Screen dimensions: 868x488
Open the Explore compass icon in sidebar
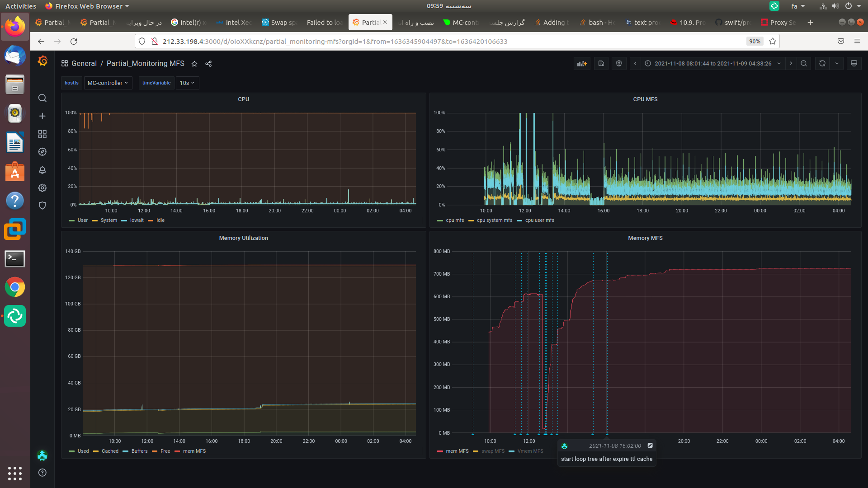(42, 152)
